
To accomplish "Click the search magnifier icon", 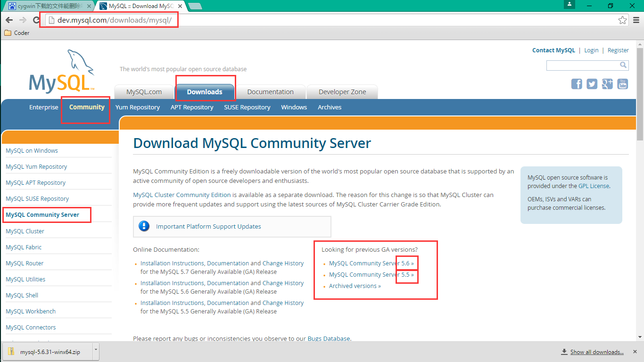I will click(623, 65).
